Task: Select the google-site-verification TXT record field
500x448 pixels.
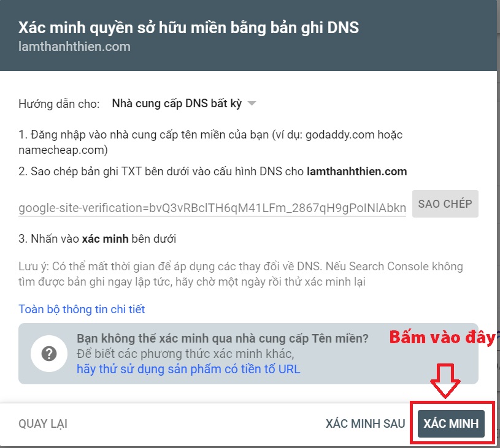Action: click(x=212, y=207)
